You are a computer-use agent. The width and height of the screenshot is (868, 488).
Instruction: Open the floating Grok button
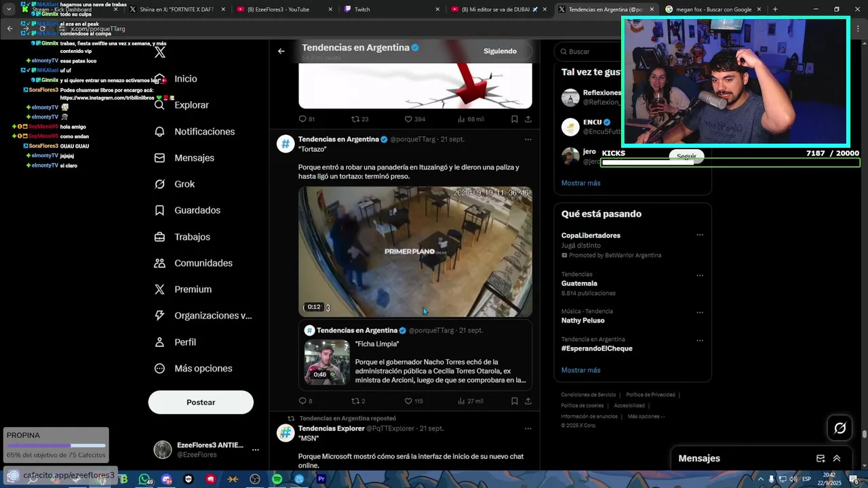(x=840, y=428)
